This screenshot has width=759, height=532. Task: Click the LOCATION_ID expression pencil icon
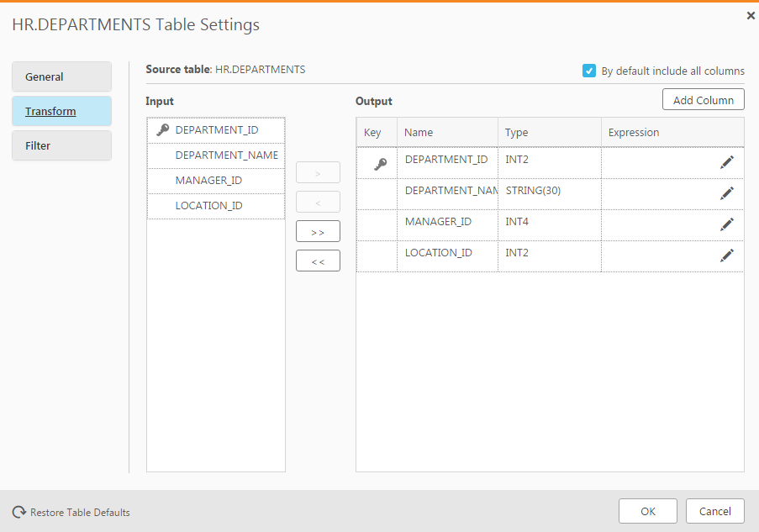[x=726, y=255]
